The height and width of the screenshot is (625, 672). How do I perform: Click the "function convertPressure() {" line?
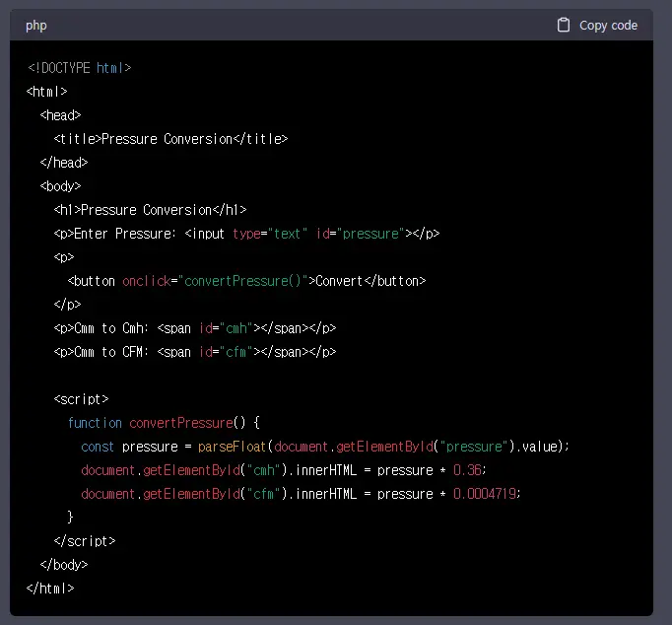coord(165,423)
